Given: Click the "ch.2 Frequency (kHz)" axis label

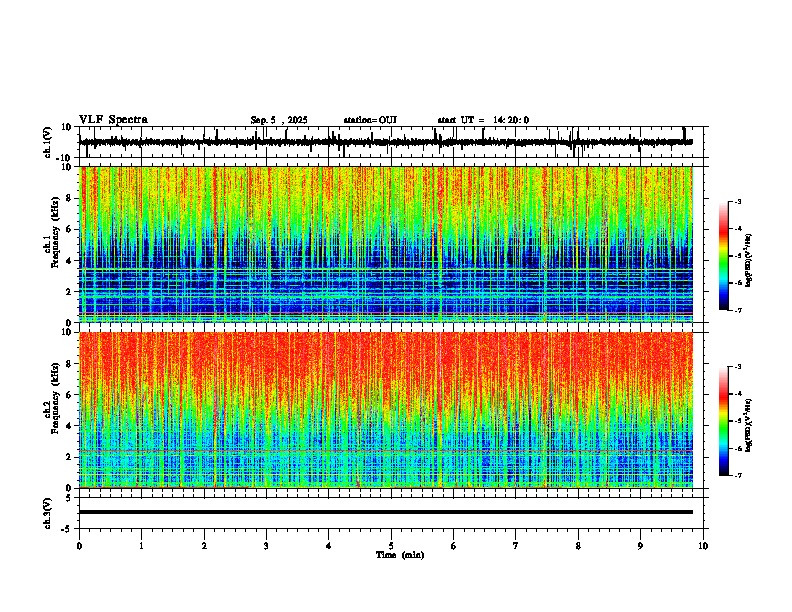Looking at the screenshot, I should click(x=54, y=398).
